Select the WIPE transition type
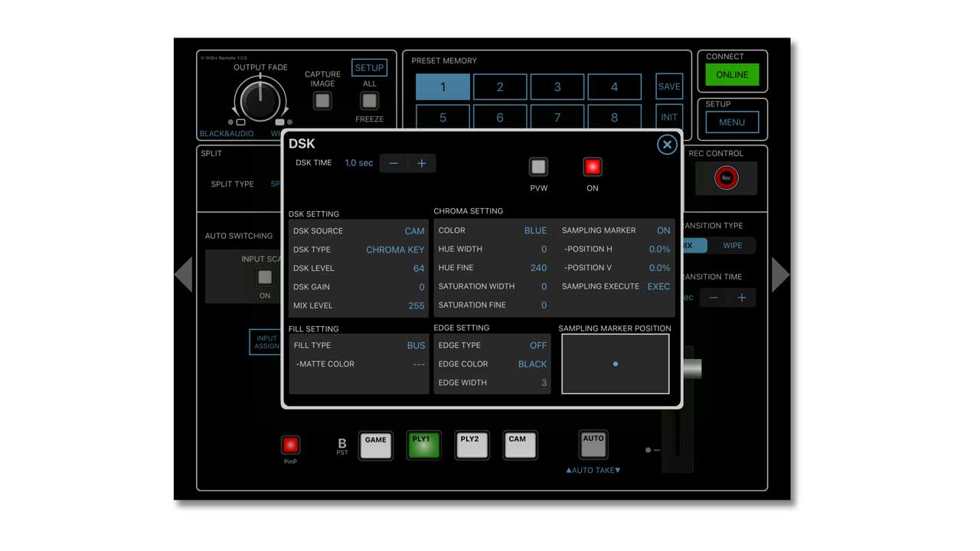980x551 pixels. click(732, 246)
